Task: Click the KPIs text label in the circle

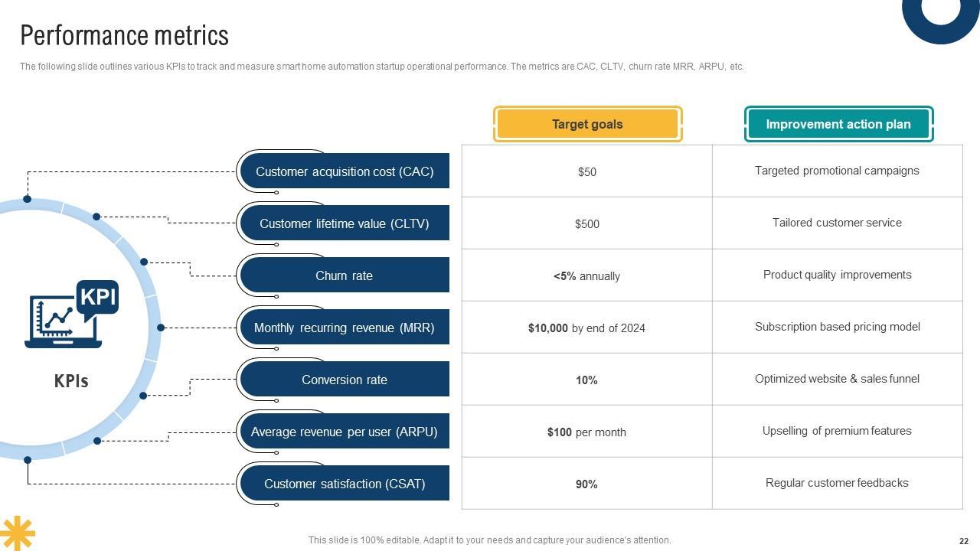Action: 71,381
